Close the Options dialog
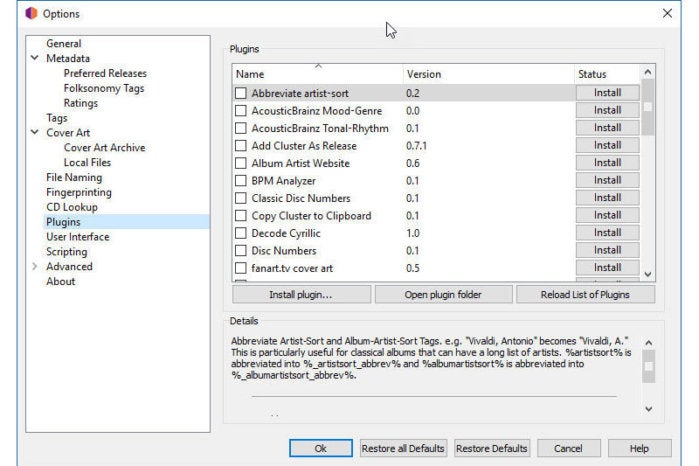 point(667,13)
